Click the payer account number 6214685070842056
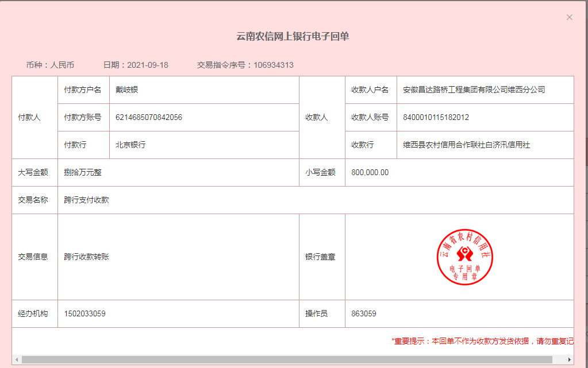This screenshot has width=588, height=368. tap(149, 118)
